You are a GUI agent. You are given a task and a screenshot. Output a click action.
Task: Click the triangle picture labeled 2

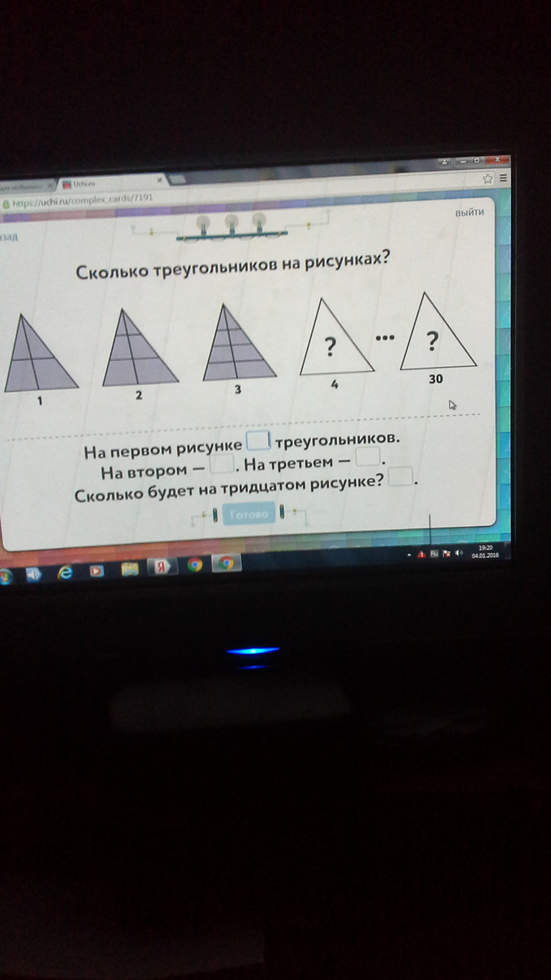pos(140,347)
